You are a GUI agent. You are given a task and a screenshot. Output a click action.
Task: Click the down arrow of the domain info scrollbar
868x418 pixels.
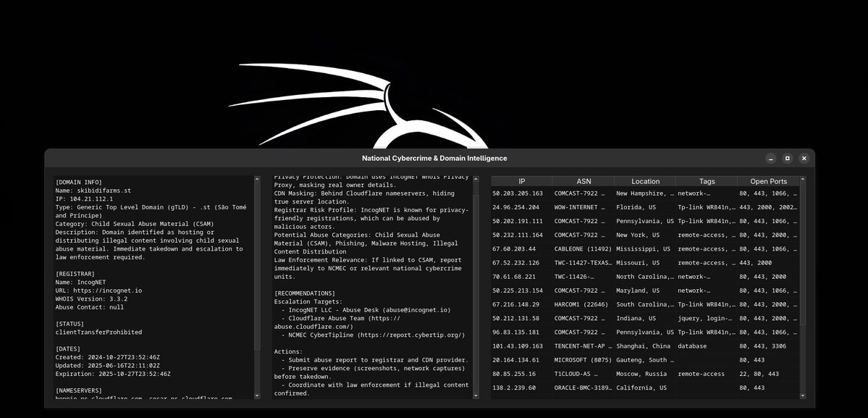point(257,396)
